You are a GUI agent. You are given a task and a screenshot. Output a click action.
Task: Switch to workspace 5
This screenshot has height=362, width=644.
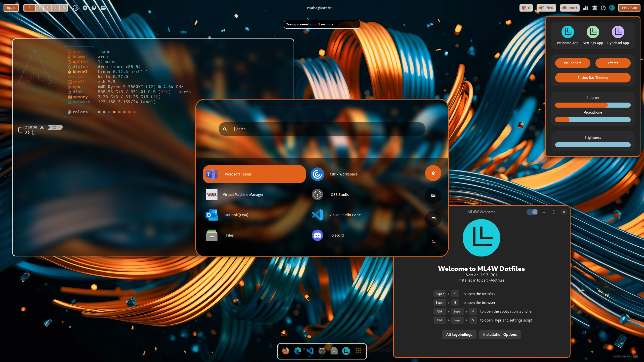(63, 8)
